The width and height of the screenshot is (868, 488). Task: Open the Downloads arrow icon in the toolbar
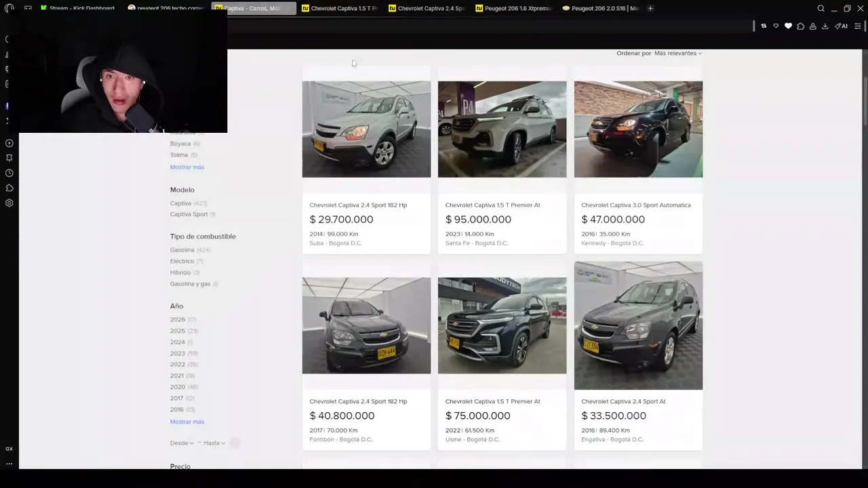tap(825, 26)
